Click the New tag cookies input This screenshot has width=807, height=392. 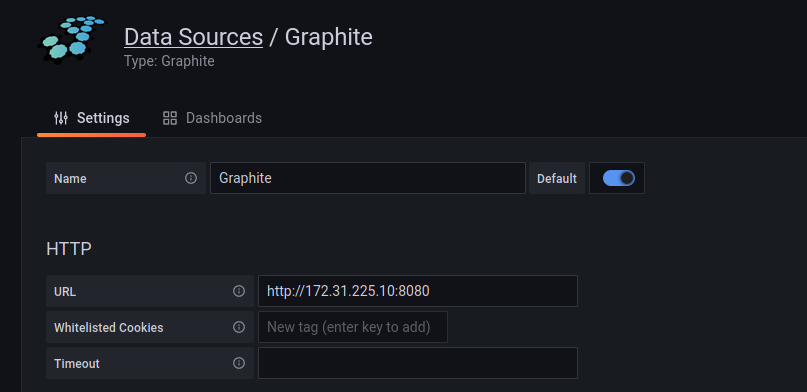tap(353, 327)
